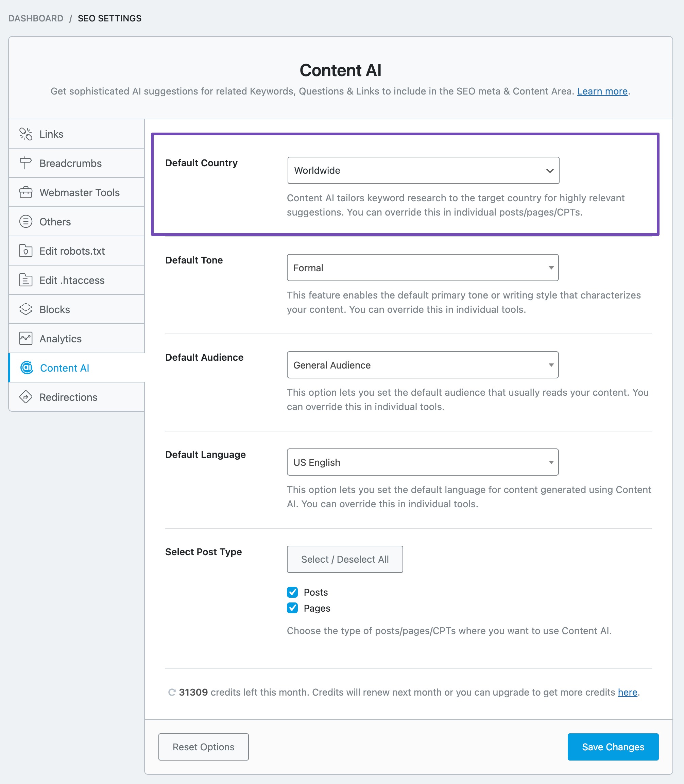
Task: Click the Save Changes button
Action: pos(613,747)
